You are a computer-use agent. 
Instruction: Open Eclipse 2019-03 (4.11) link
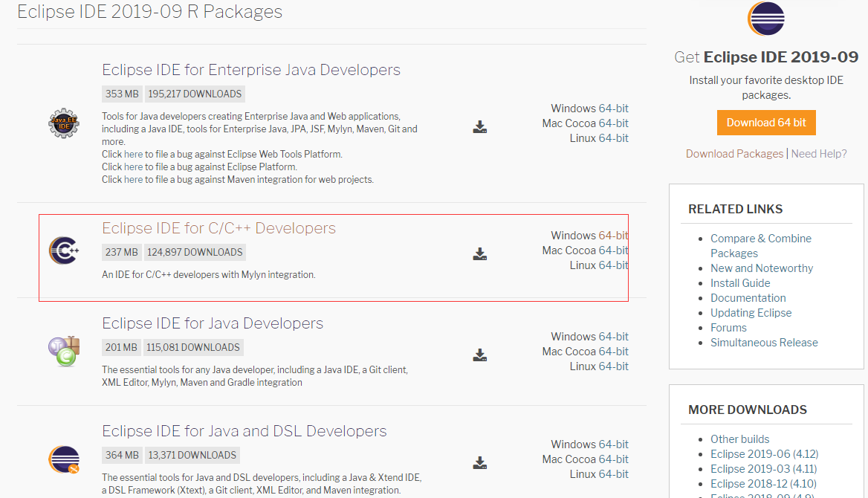764,469
